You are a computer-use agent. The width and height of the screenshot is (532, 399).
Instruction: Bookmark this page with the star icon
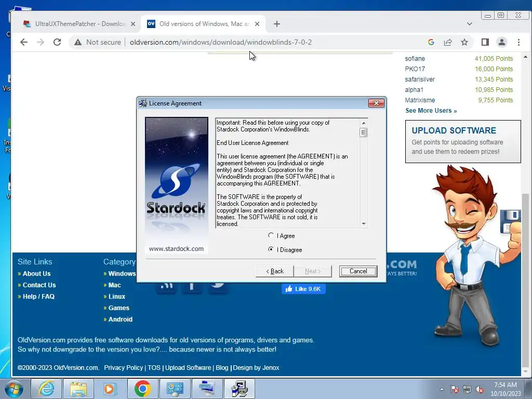click(464, 42)
